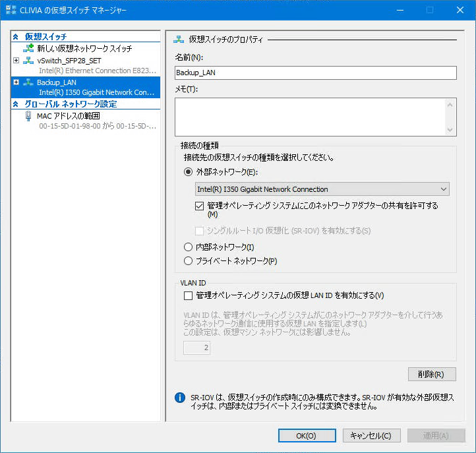Image resolution: width=476 pixels, height=453 pixels.
Task: Click the virtual switch manager title bar icon
Action: click(x=11, y=10)
